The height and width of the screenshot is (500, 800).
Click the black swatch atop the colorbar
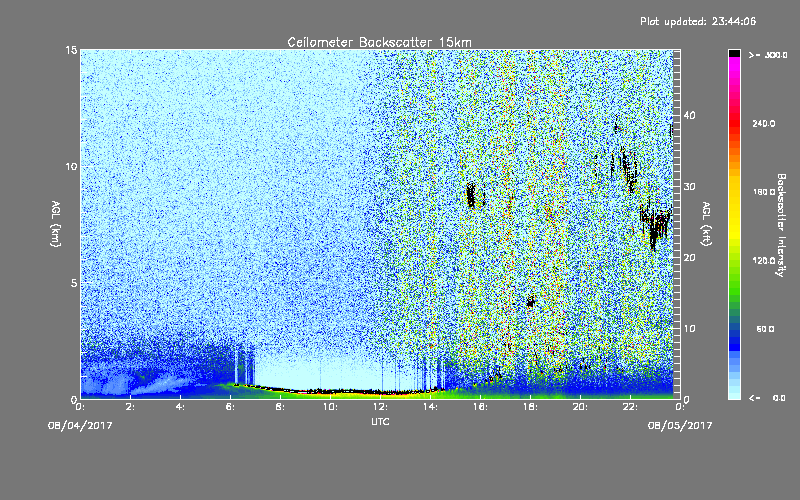(x=734, y=53)
